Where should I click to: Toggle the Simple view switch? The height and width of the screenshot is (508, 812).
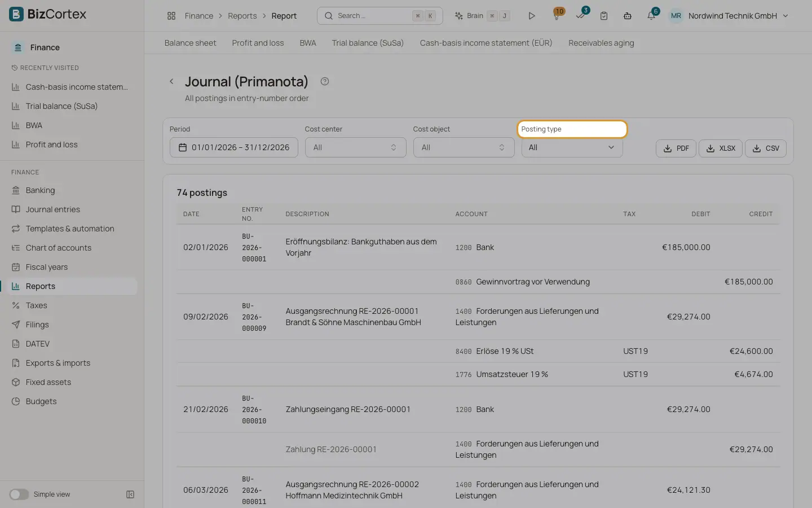click(19, 494)
